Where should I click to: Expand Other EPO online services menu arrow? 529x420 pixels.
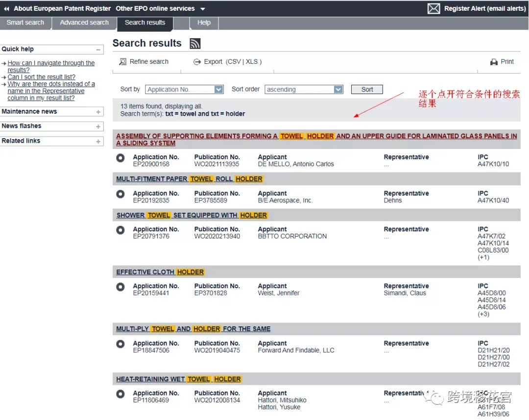point(202,9)
